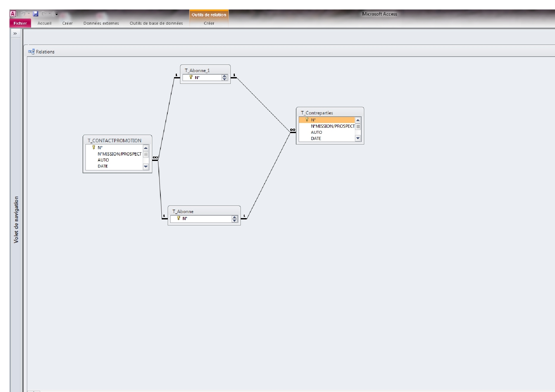This screenshot has width=555, height=392.
Task: Click the scrollbar thumb in T_Contreparties
Action: 358,126
